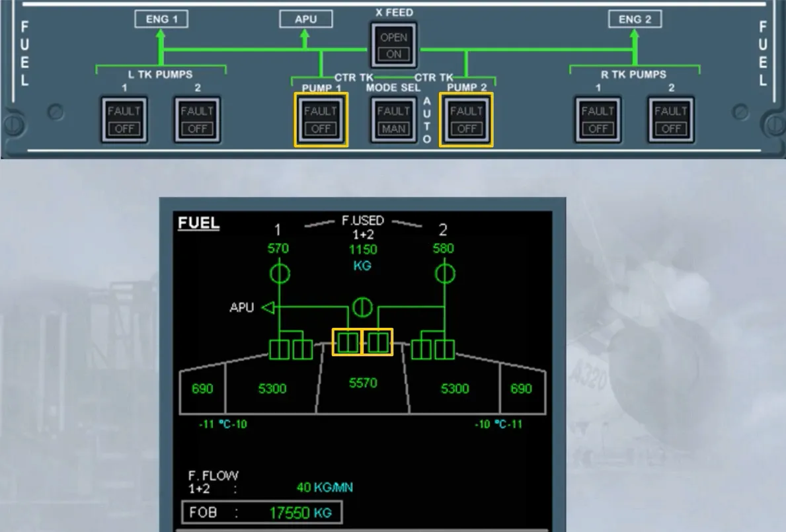This screenshot has width=786, height=532.
Task: Toggle L TK PUMPS 2 pushbutton
Action: [x=198, y=120]
